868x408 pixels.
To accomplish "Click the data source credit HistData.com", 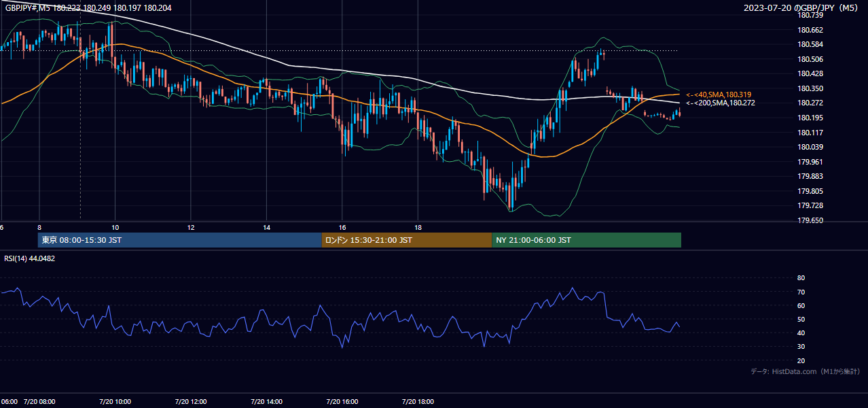I will pos(806,371).
